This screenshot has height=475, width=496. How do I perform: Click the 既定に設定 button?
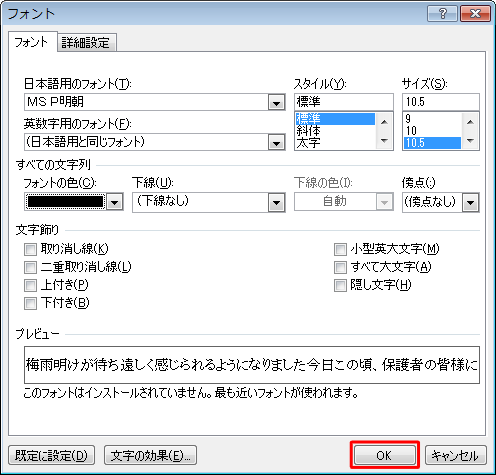pos(52,455)
